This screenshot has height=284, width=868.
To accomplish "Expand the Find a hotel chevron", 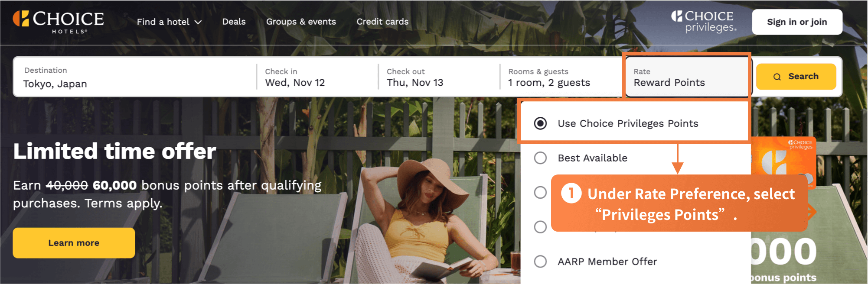I will (x=198, y=22).
